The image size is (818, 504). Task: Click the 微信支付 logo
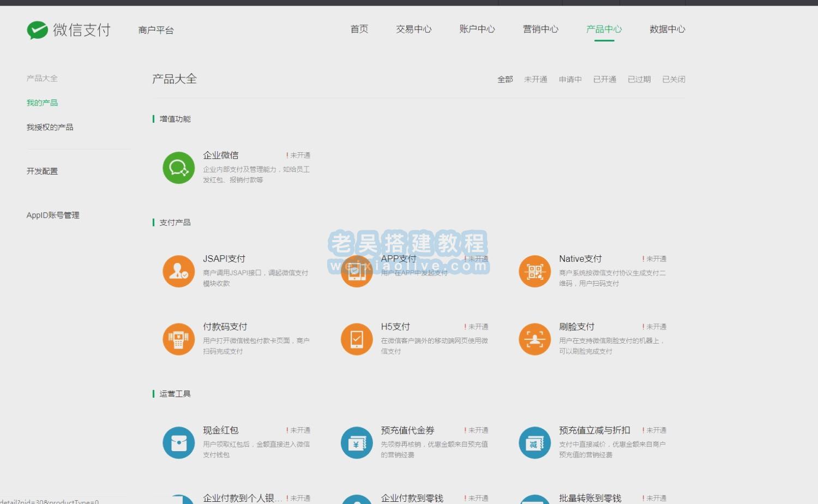click(69, 30)
